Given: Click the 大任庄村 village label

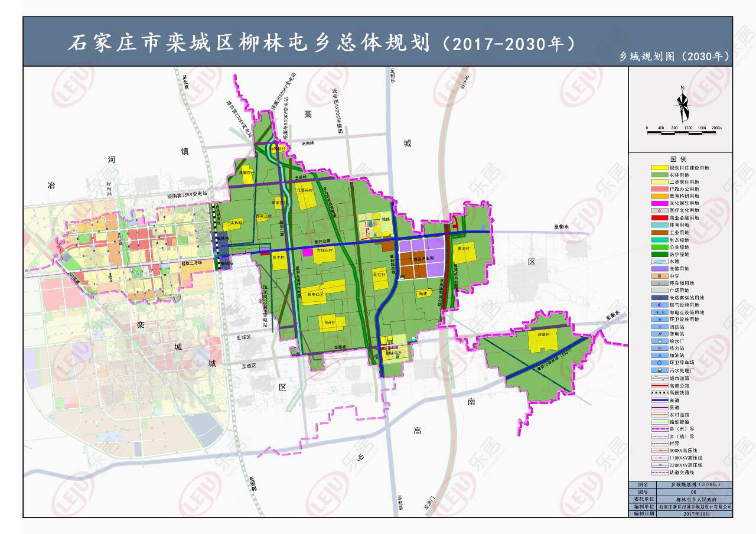Looking at the screenshot, I should pos(325,250).
